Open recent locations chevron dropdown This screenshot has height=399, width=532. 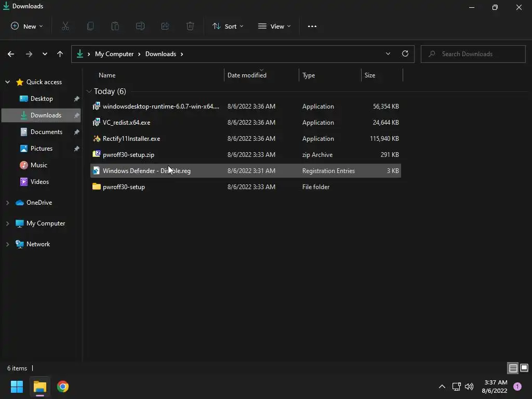pos(45,54)
